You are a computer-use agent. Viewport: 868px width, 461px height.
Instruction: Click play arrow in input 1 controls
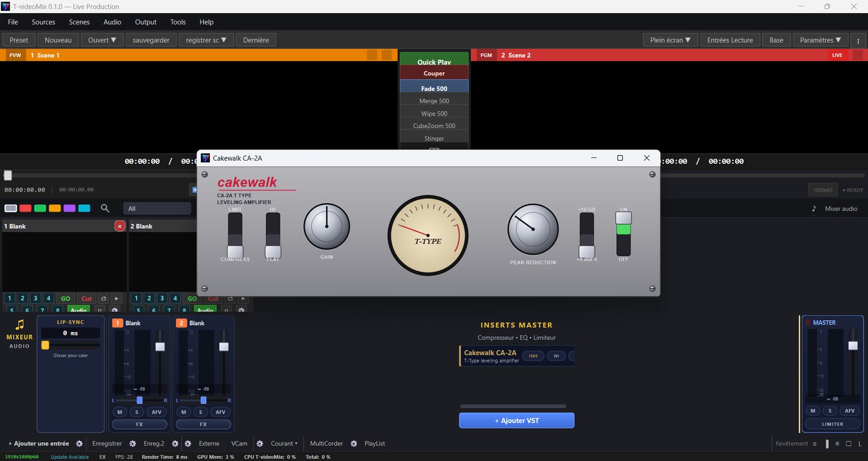coord(116,298)
